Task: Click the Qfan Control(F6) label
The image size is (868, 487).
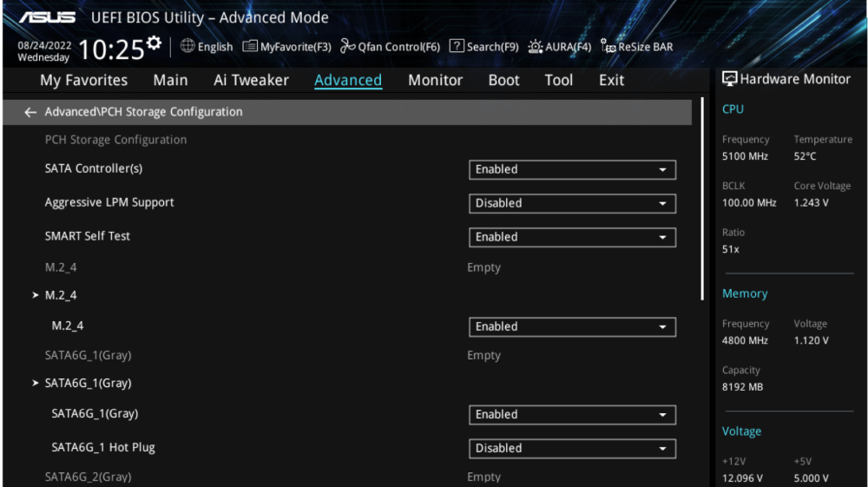Action: point(399,47)
